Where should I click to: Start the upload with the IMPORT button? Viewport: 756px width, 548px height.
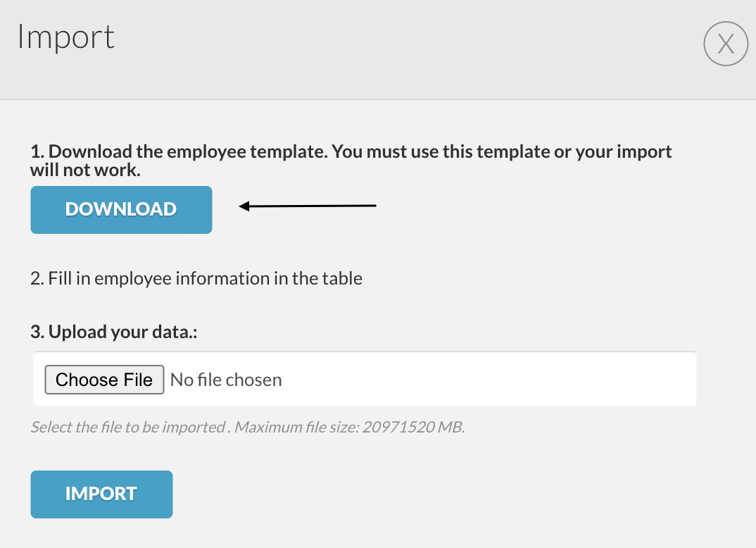pyautogui.click(x=101, y=494)
